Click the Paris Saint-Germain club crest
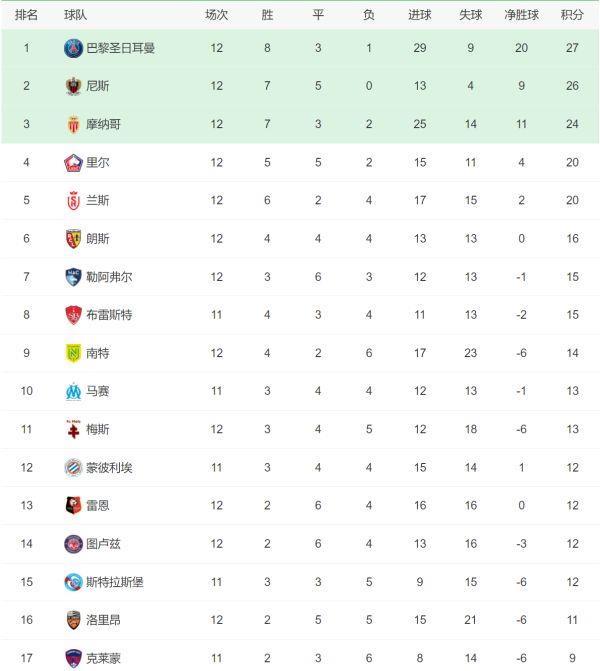Viewport: 600px width, 671px height. [x=73, y=48]
